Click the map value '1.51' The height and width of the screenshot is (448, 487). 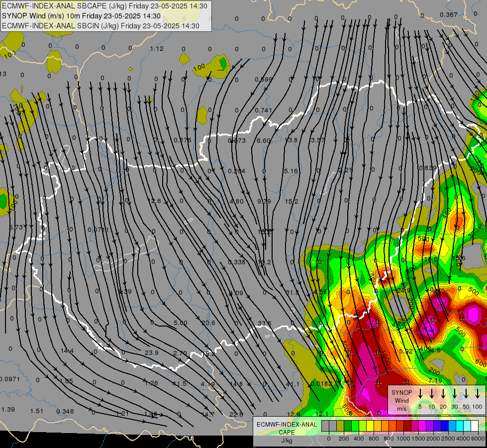(37, 411)
